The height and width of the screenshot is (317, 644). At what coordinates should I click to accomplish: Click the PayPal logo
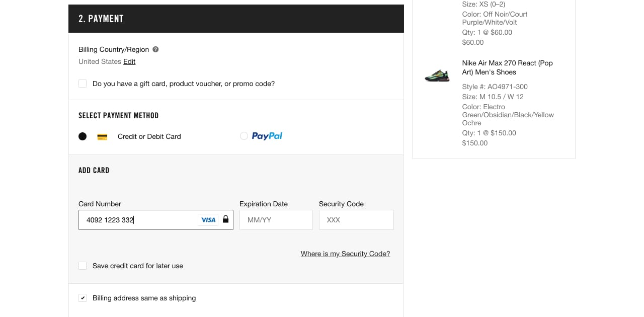(267, 136)
